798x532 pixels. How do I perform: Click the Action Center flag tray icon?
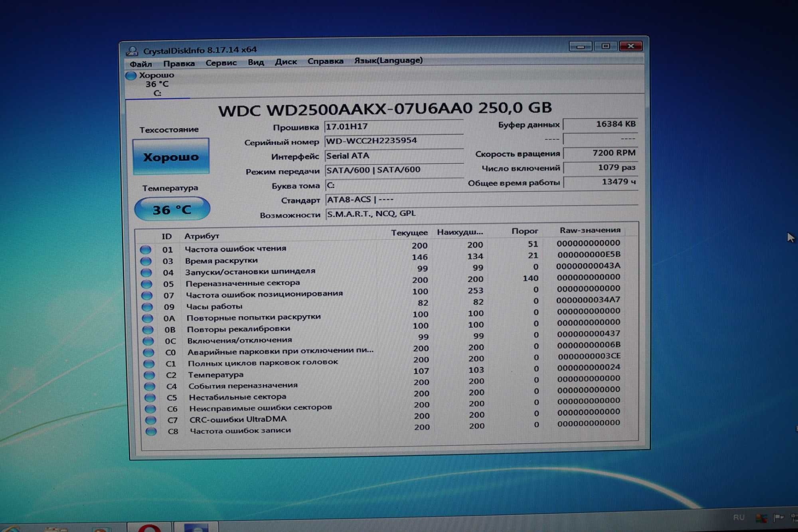point(778,518)
